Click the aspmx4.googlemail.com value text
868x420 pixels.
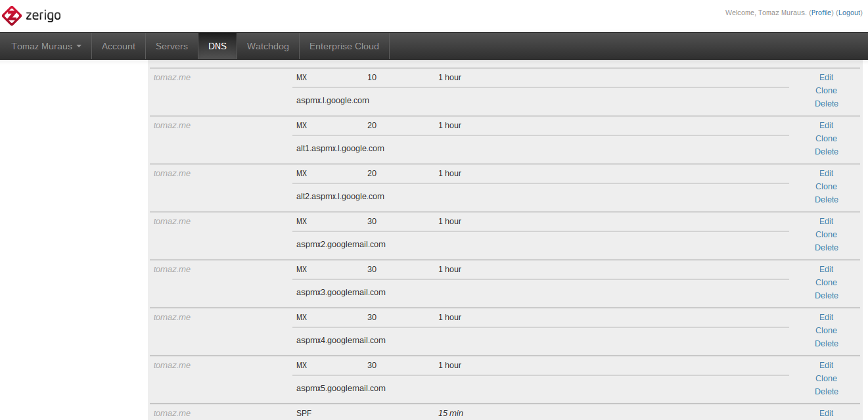341,340
